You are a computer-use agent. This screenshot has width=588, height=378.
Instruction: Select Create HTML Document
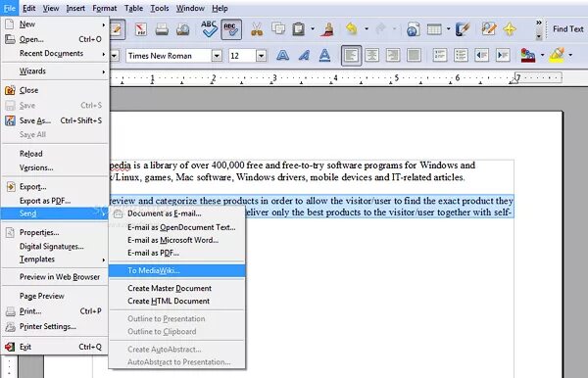click(x=177, y=301)
